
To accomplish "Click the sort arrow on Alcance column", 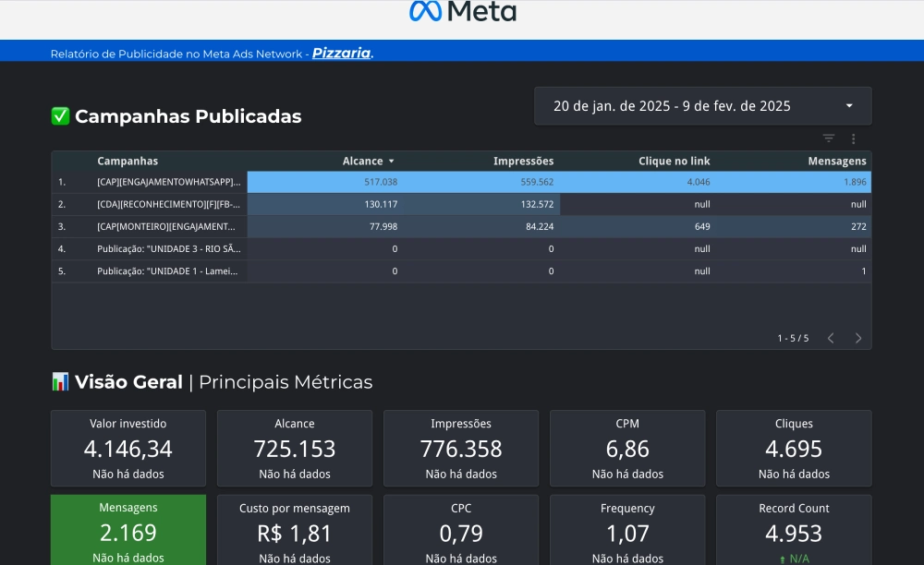I will click(392, 162).
